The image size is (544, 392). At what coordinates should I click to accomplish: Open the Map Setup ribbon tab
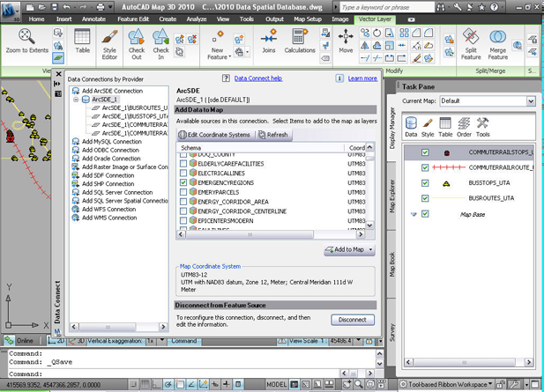[308, 19]
